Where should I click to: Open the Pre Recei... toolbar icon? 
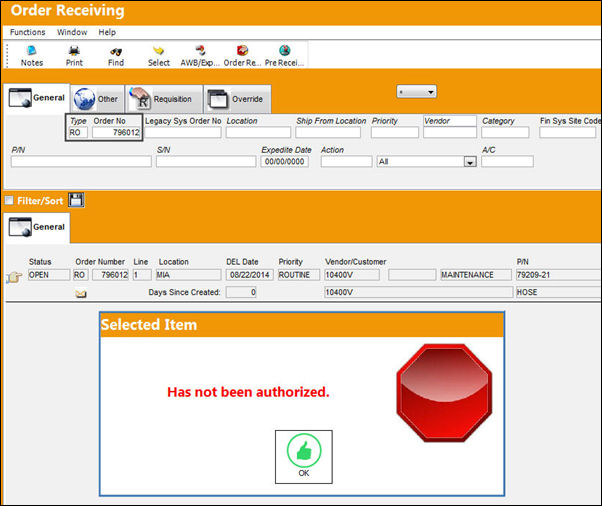[284, 56]
